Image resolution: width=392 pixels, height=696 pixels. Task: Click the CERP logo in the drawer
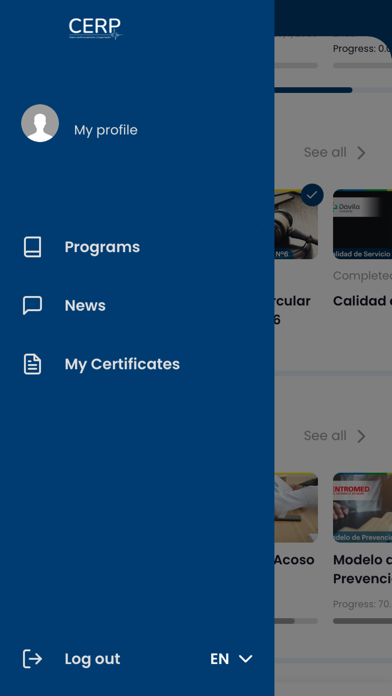(95, 28)
